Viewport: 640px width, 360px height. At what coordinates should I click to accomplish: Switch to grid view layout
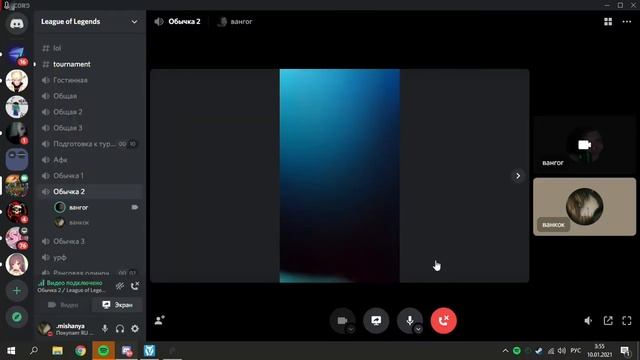click(x=608, y=22)
